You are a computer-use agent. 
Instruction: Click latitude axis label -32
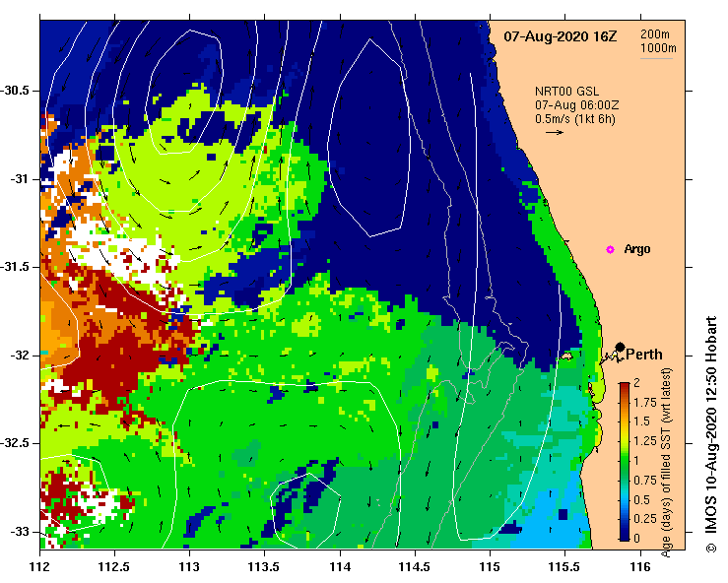[x=19, y=356]
